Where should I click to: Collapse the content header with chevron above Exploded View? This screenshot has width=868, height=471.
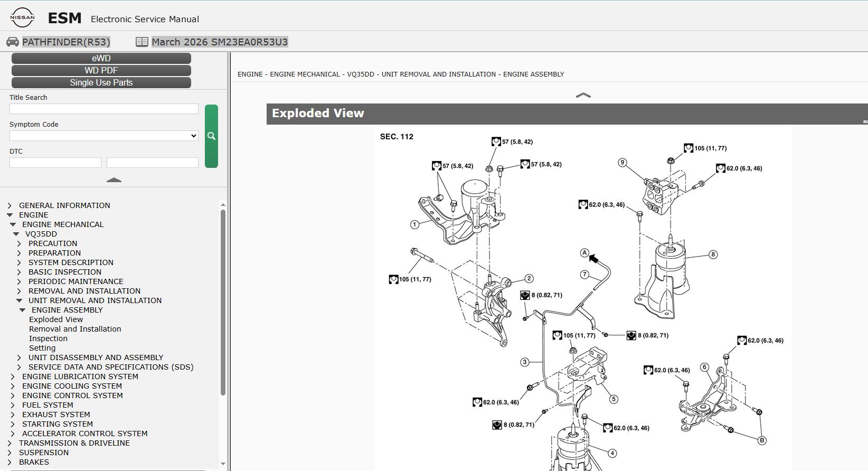(x=583, y=95)
